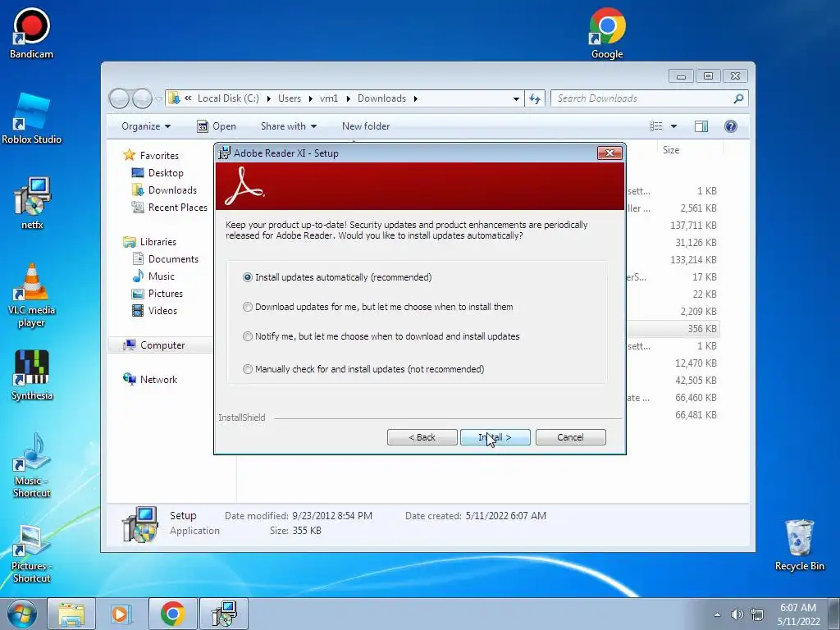This screenshot has width=840, height=630.
Task: Launch VLC media player shortcut
Action: click(x=31, y=295)
